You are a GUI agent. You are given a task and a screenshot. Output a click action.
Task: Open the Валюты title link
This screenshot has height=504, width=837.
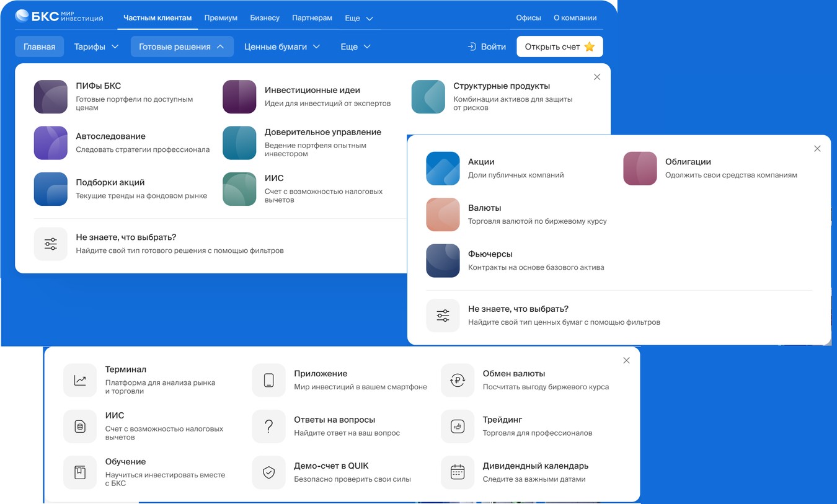(x=484, y=208)
